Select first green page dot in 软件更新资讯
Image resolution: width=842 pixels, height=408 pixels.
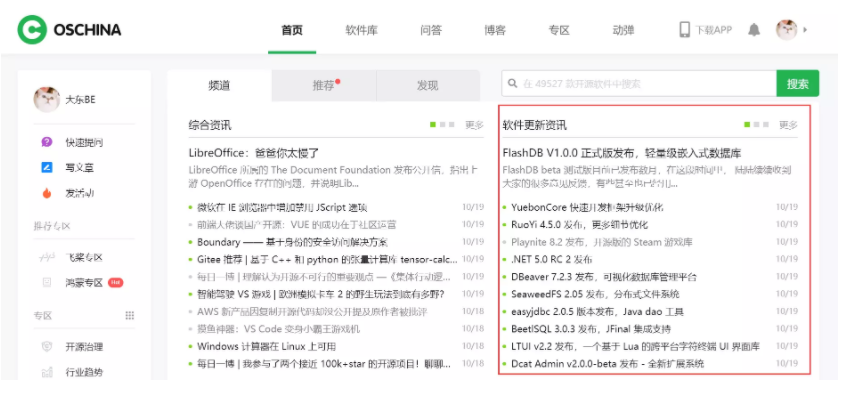747,125
